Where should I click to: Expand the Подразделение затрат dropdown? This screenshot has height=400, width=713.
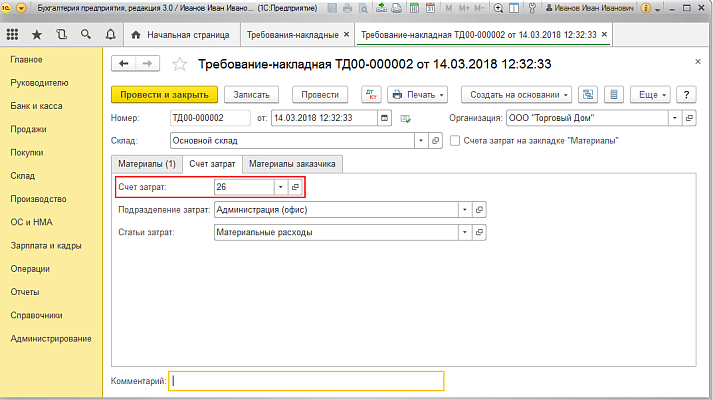pos(464,210)
